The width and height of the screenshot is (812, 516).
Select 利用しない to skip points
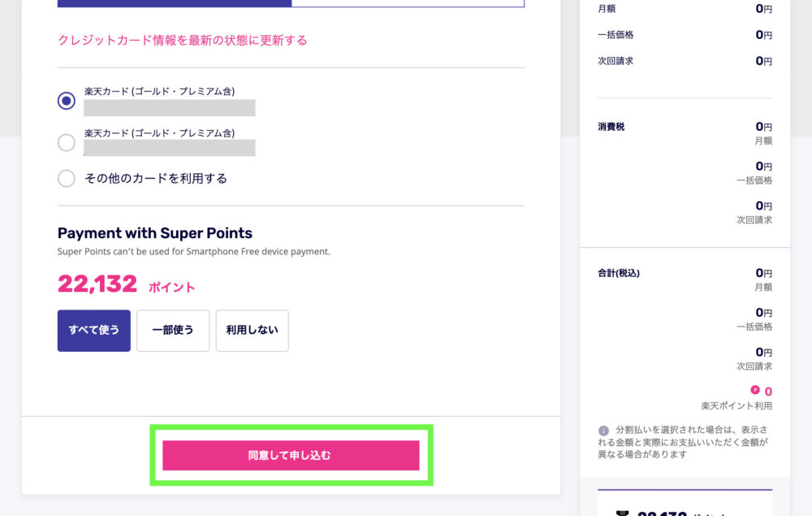[x=253, y=331]
